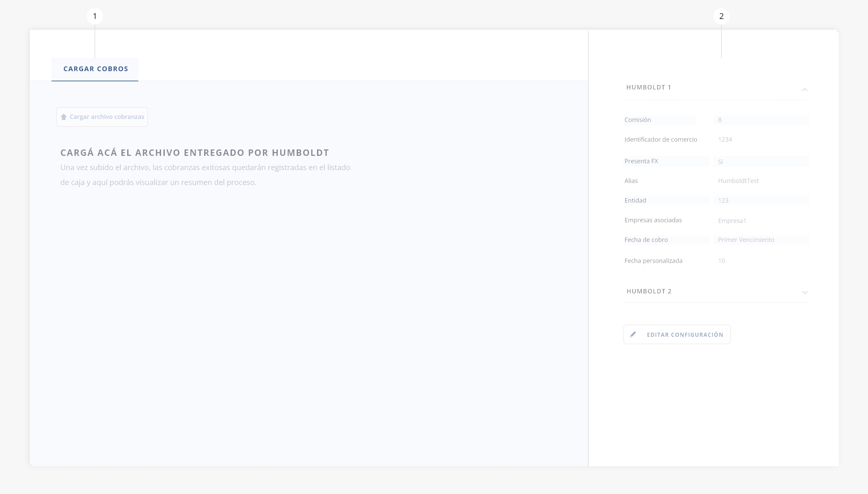Expand the Humboldt 2 section chevron
Screen dimensions: 868x494
click(805, 292)
